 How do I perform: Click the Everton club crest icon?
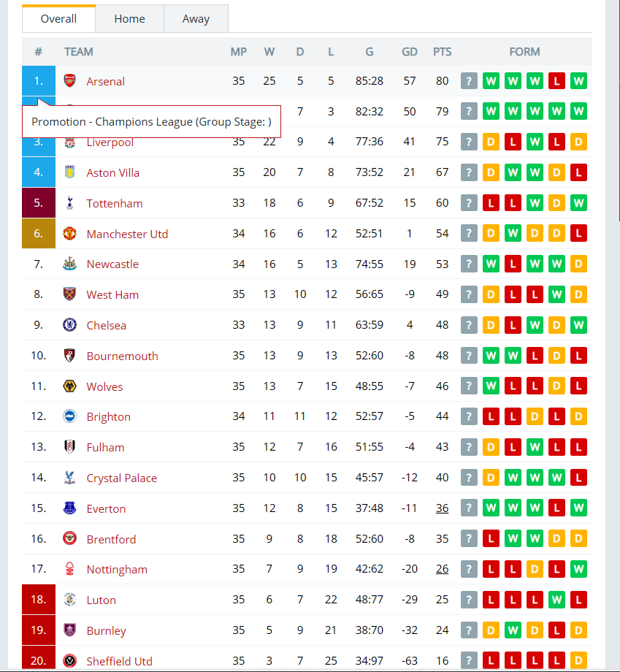[x=70, y=508]
